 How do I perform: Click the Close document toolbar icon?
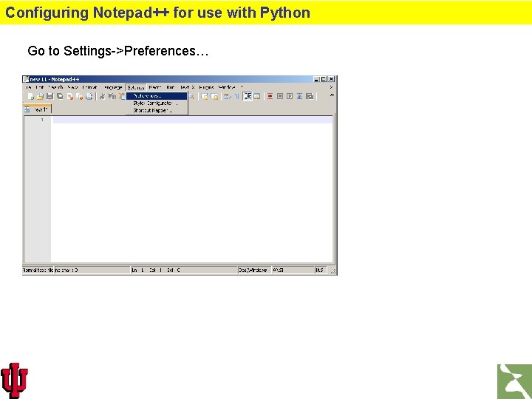pyautogui.click(x=70, y=96)
